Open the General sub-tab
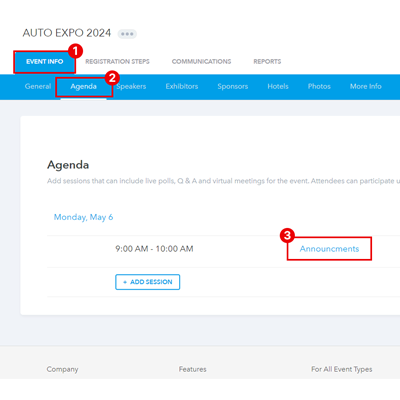The height and width of the screenshot is (400, 400). click(38, 86)
